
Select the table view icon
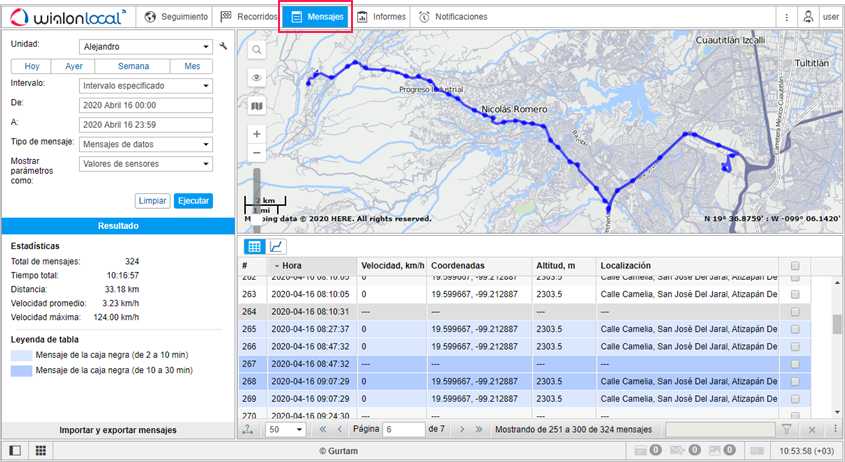pos(254,246)
